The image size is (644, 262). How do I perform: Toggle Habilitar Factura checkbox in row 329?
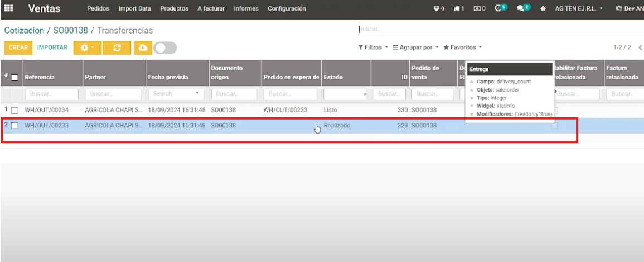pos(554,126)
